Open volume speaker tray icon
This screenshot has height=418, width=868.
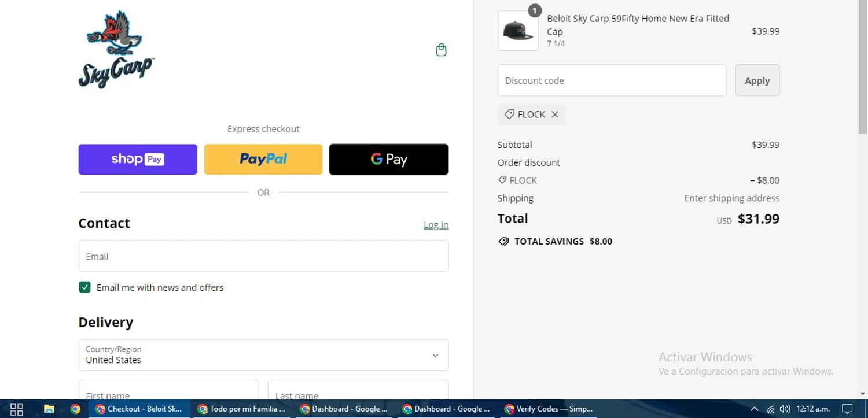coord(785,409)
